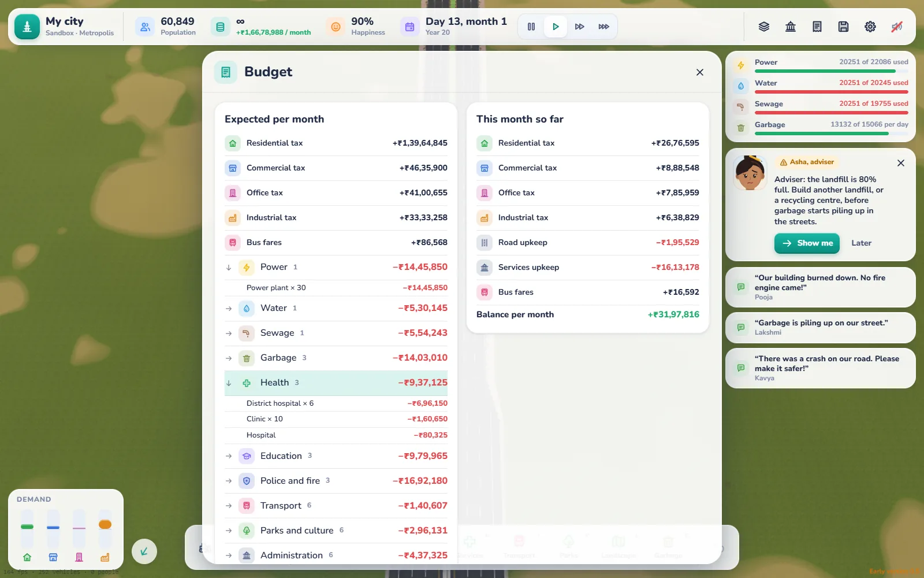Click the Power lightning icon in utilities panel

(x=741, y=65)
